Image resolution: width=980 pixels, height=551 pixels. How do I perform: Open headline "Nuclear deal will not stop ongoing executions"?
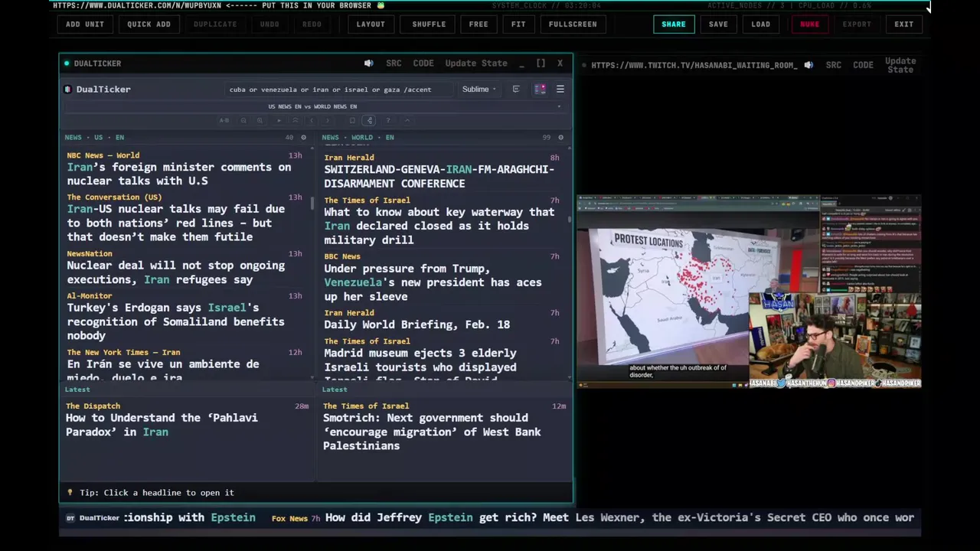(x=176, y=272)
